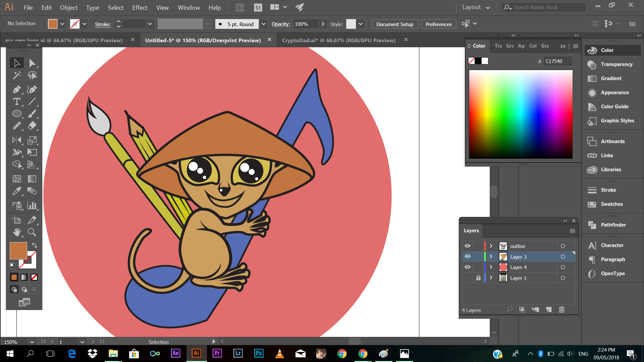Image resolution: width=644 pixels, height=362 pixels.
Task: Select the Gradient tool
Action: [x=32, y=179]
